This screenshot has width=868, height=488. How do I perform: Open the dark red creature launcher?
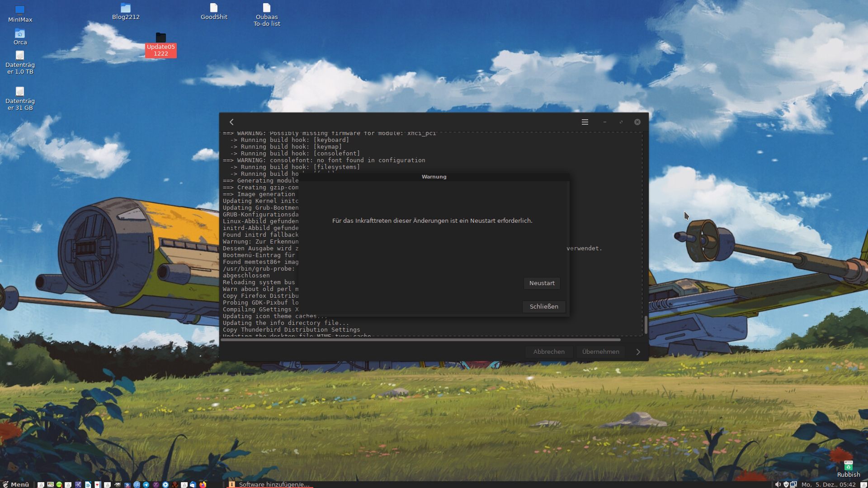[175, 484]
